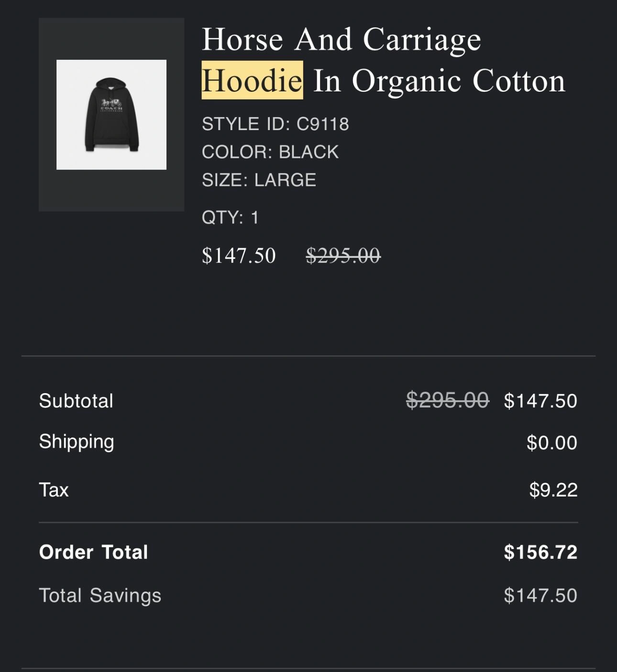617x672 pixels.
Task: Click the $9.22 tax amount
Action: pyautogui.click(x=553, y=490)
